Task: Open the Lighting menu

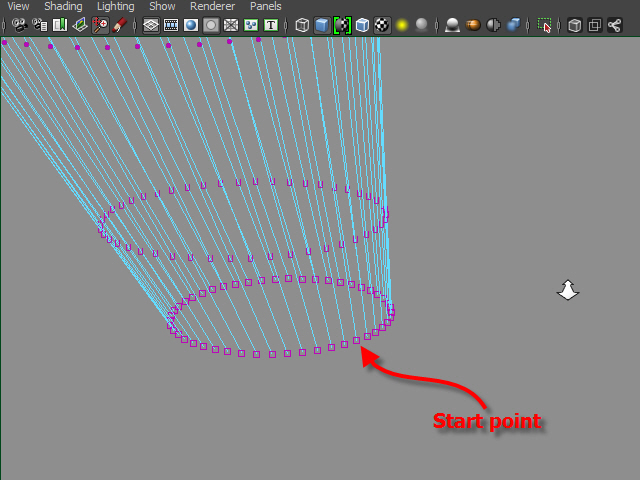Action: pos(115,6)
